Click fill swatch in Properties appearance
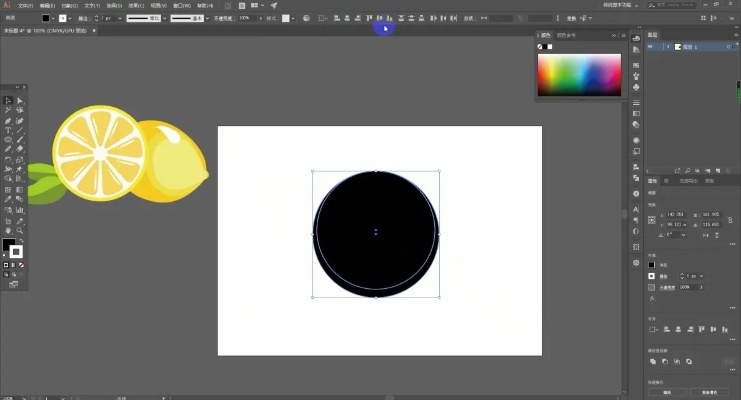Screen dimensions: 741x400 point(652,265)
